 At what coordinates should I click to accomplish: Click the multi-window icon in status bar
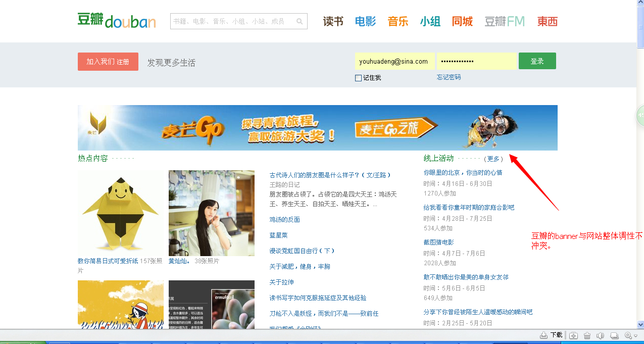point(614,335)
